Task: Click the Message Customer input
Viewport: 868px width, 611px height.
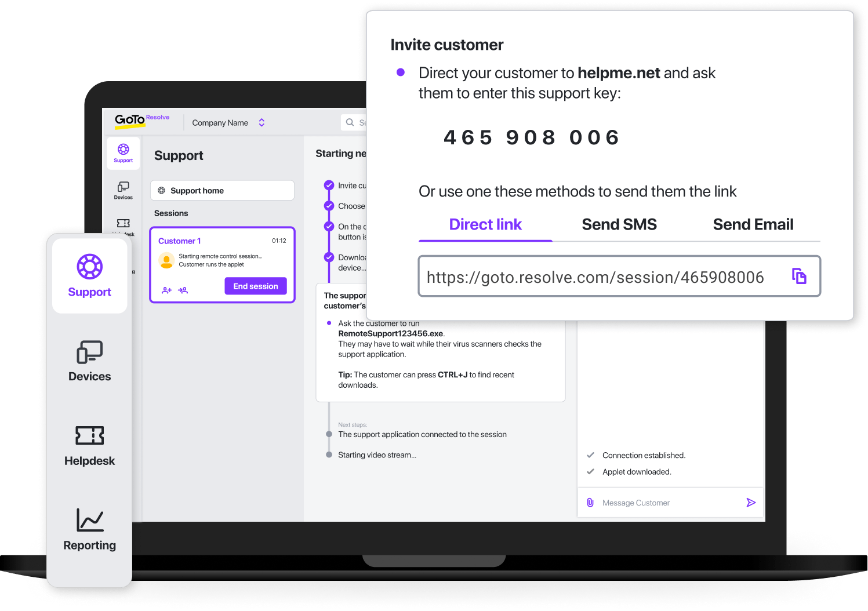Action: coord(670,503)
